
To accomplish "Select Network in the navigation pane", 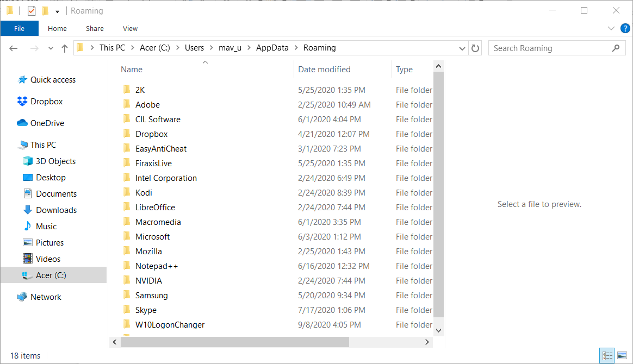I will pyautogui.click(x=46, y=297).
